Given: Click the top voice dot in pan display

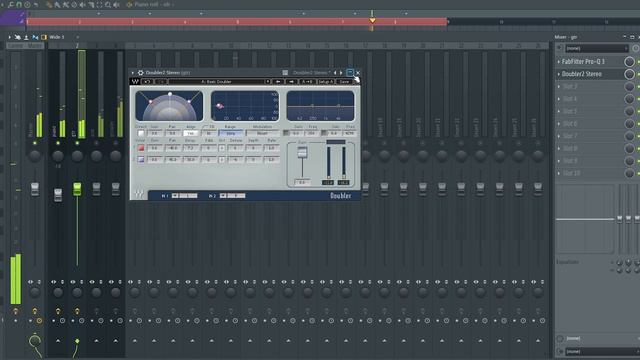Looking at the screenshot, I should 170,94.
